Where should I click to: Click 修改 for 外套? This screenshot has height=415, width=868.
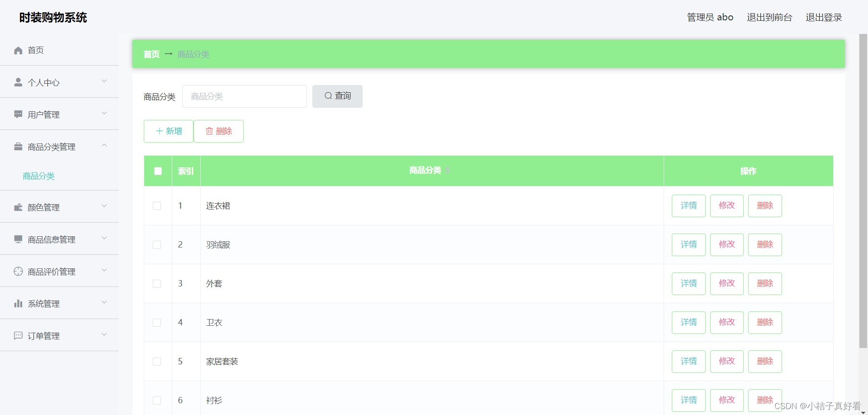pos(727,284)
